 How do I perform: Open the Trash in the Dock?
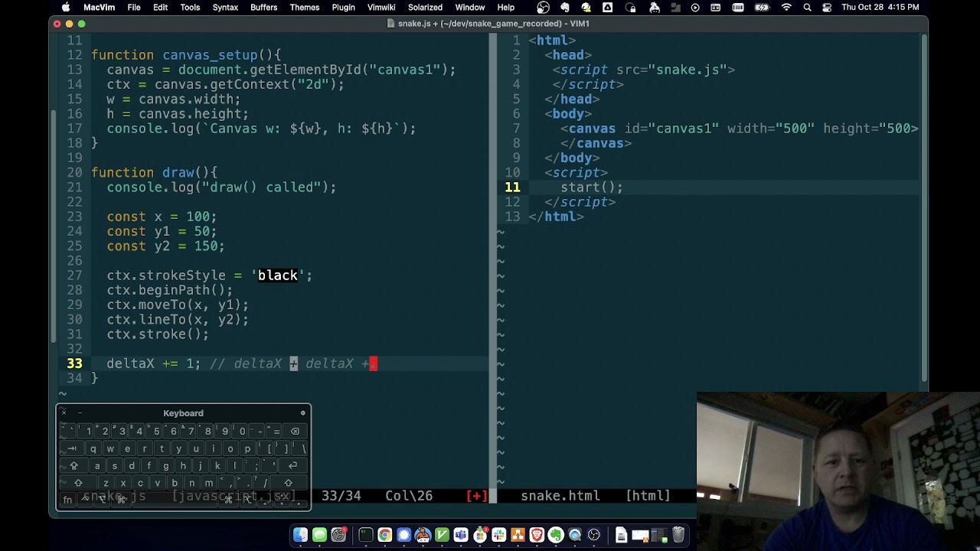tap(678, 535)
